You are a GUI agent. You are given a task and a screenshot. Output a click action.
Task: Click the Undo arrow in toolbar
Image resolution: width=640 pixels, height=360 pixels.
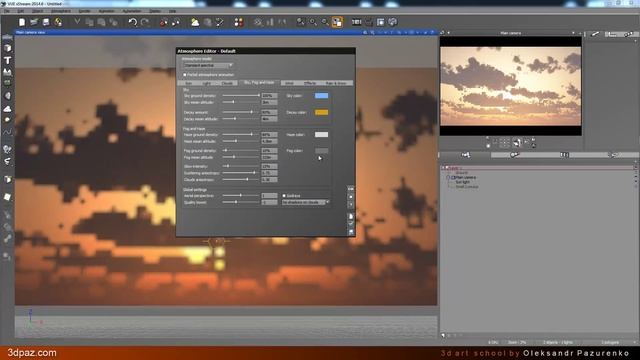tap(133, 22)
